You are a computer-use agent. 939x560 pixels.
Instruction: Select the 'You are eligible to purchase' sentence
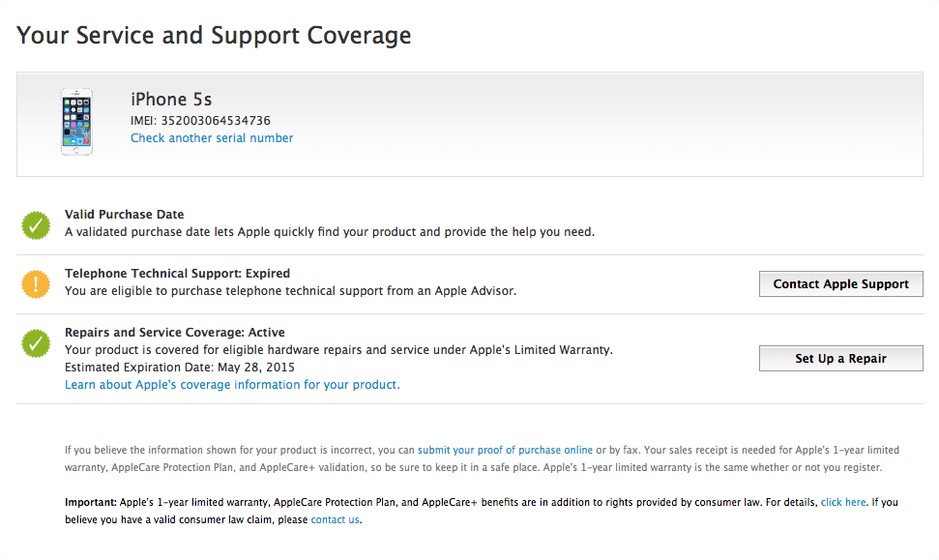(x=290, y=290)
